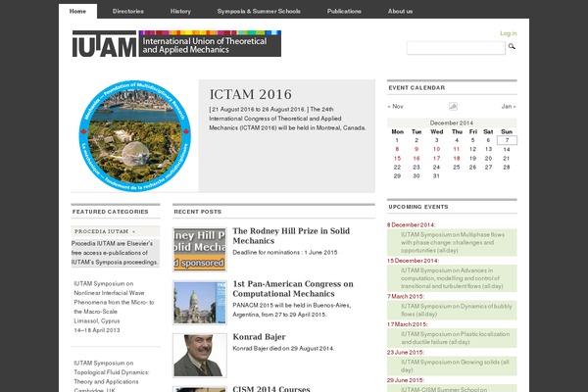Select December 10 in calendar
The height and width of the screenshot is (392, 588).
(x=436, y=149)
